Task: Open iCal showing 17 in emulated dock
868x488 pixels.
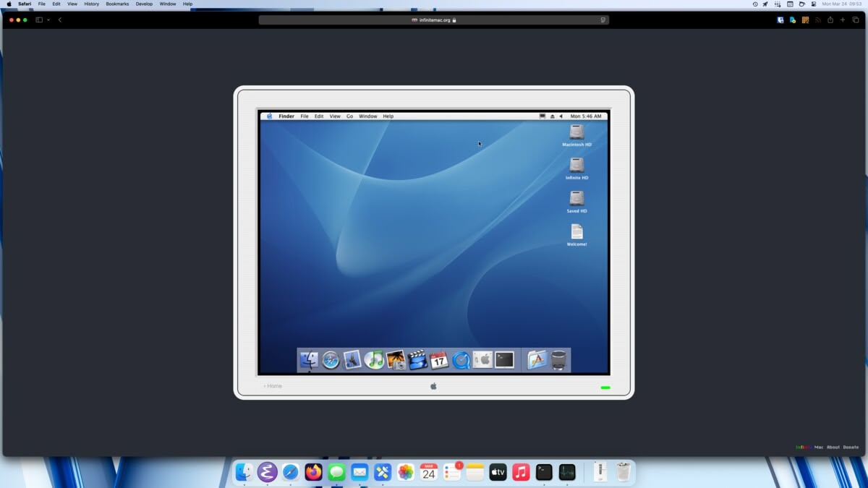Action: [439, 360]
